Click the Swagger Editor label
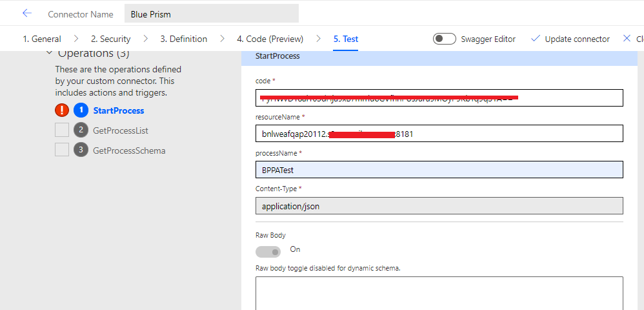 (x=488, y=39)
